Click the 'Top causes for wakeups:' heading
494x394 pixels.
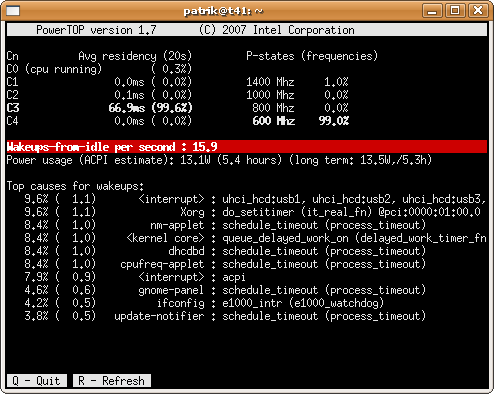coord(75,186)
